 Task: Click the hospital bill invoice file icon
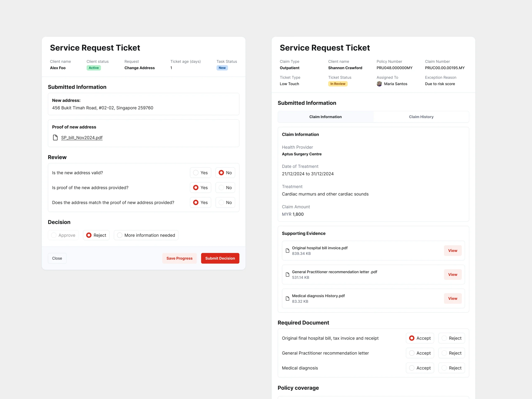287,251
